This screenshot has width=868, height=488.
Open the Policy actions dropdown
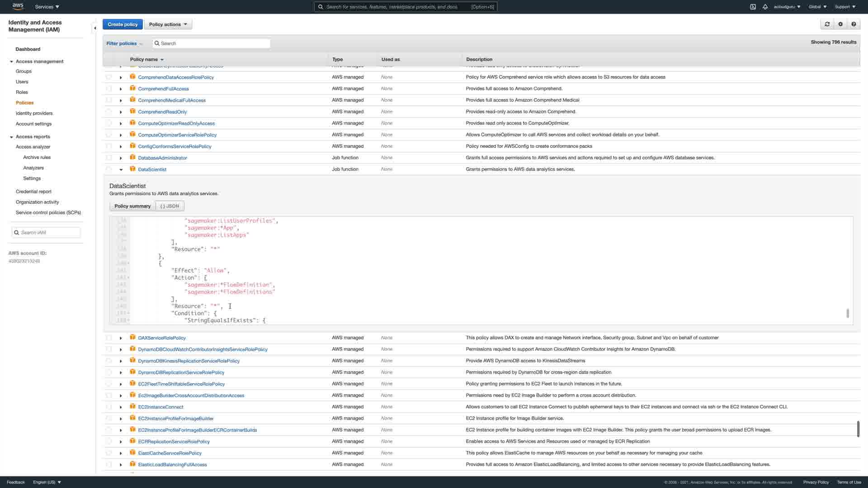(x=168, y=24)
